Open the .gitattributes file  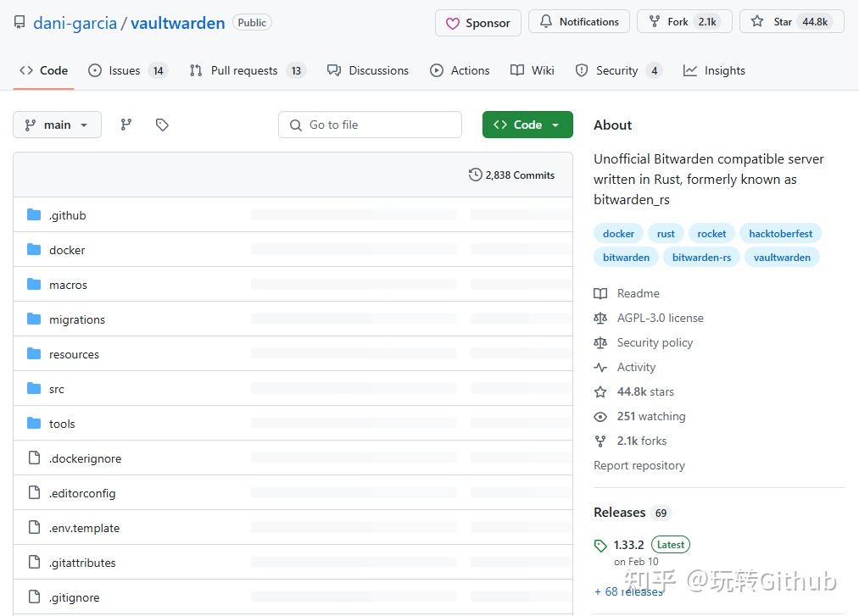coord(82,563)
